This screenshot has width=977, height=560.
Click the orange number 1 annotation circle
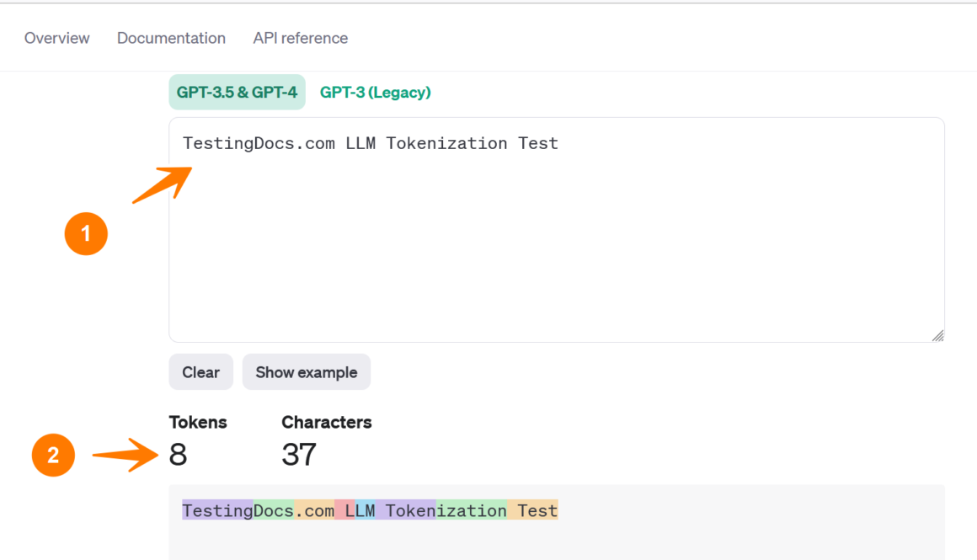(86, 234)
